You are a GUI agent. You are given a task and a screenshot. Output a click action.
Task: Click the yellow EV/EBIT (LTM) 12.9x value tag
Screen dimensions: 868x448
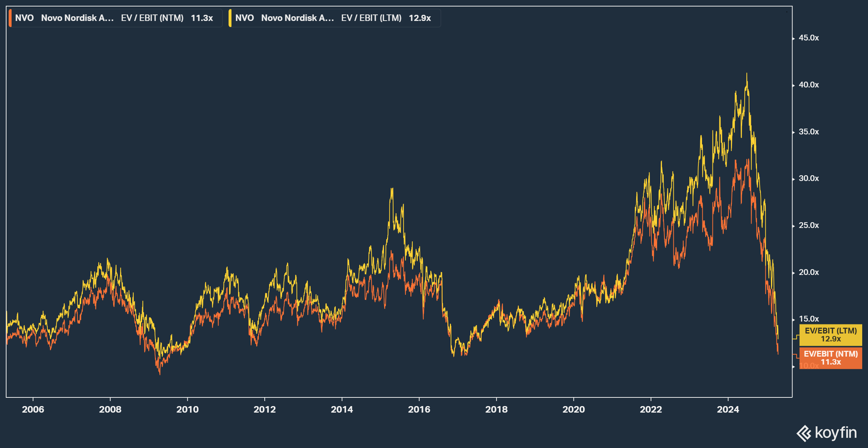tap(831, 335)
